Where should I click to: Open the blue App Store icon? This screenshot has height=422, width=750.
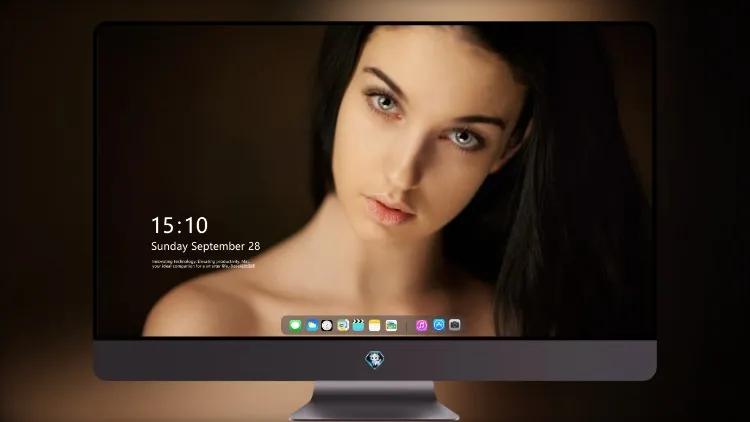pyautogui.click(x=439, y=325)
